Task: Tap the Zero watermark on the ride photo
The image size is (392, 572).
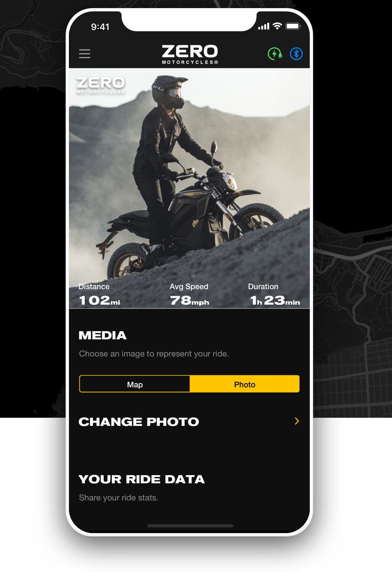Action: point(101,85)
